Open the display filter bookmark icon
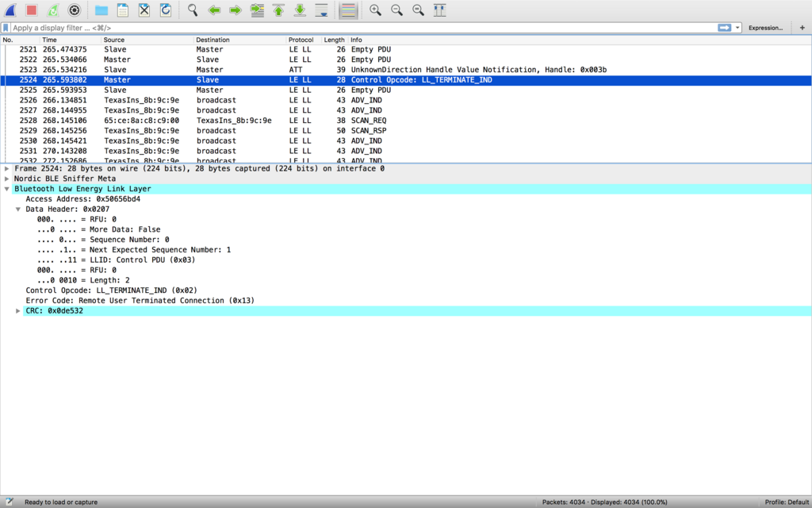 point(6,28)
